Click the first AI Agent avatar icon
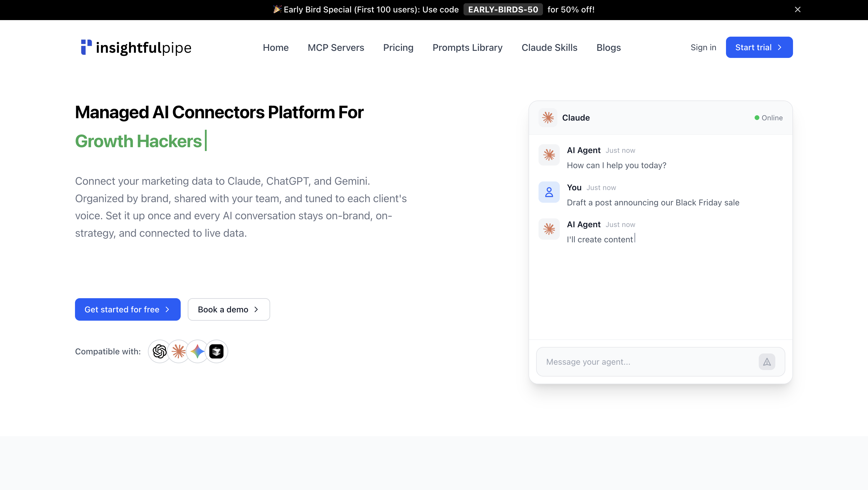The image size is (868, 490). (x=549, y=155)
